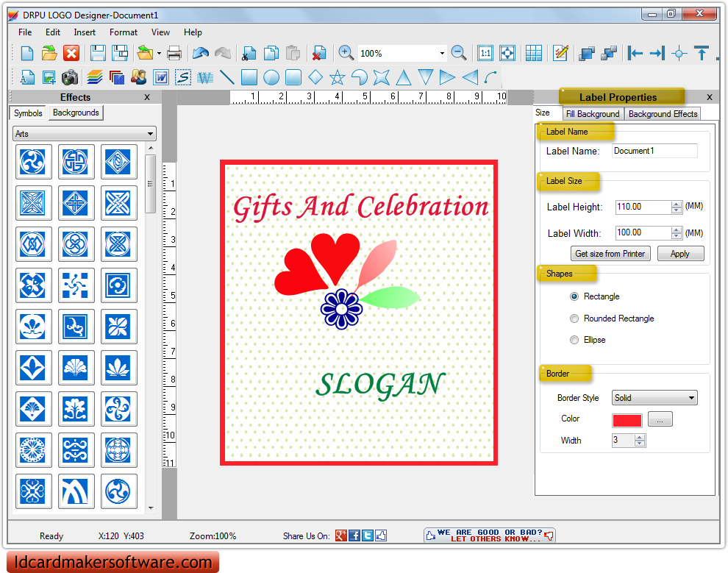The width and height of the screenshot is (728, 573).
Task: Click the 1:1 zoom ratio icon
Action: coord(485,52)
